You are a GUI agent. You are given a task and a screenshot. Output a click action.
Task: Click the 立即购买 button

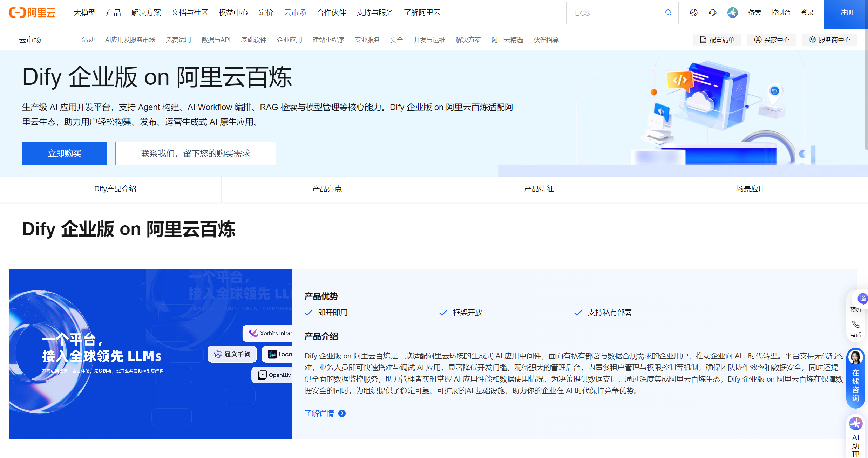pos(65,153)
